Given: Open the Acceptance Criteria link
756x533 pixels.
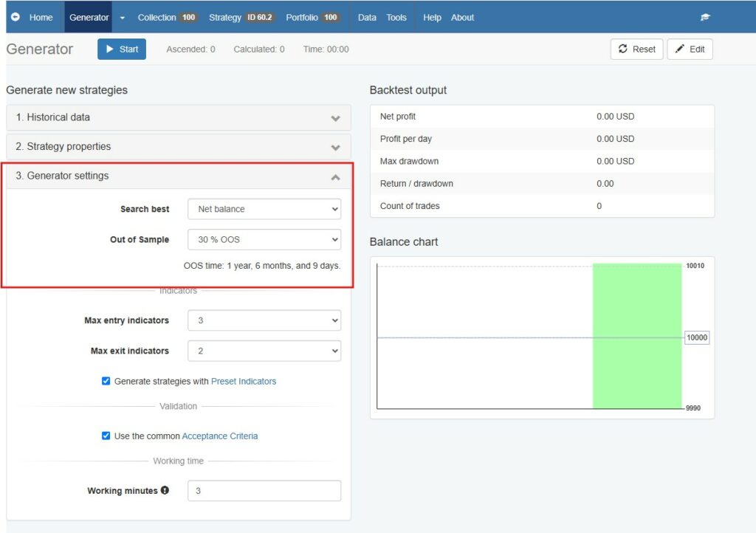Looking at the screenshot, I should tap(220, 436).
